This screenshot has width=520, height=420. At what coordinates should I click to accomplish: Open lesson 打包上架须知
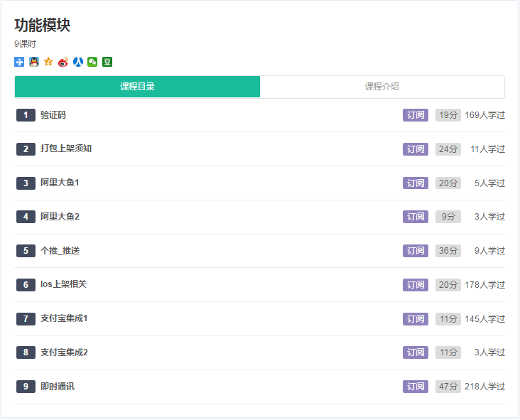(66, 149)
